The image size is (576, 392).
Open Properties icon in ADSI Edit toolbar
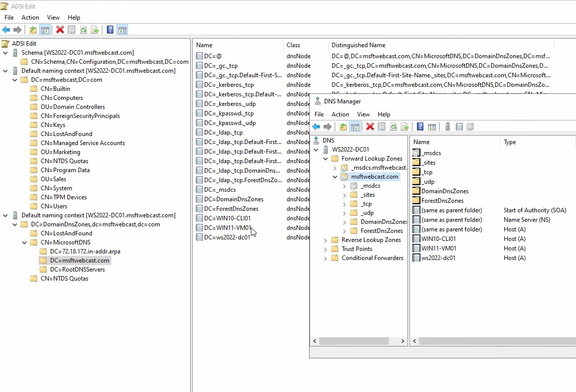coord(72,30)
